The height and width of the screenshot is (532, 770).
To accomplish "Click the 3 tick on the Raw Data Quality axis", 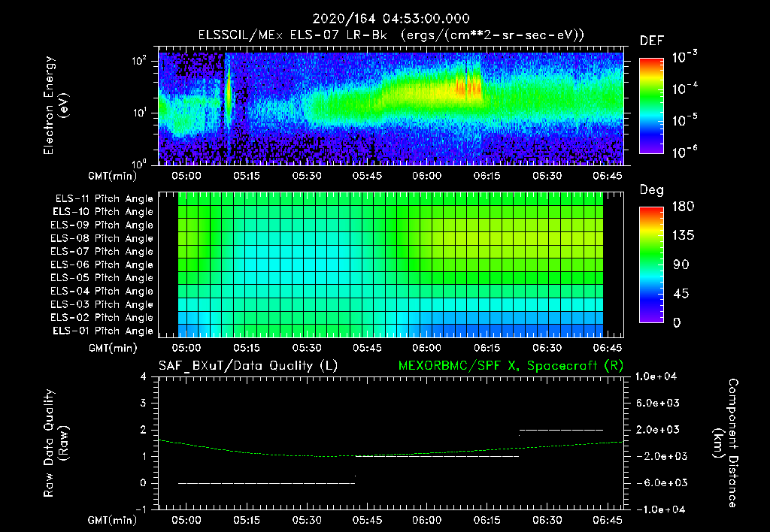I will [x=143, y=403].
